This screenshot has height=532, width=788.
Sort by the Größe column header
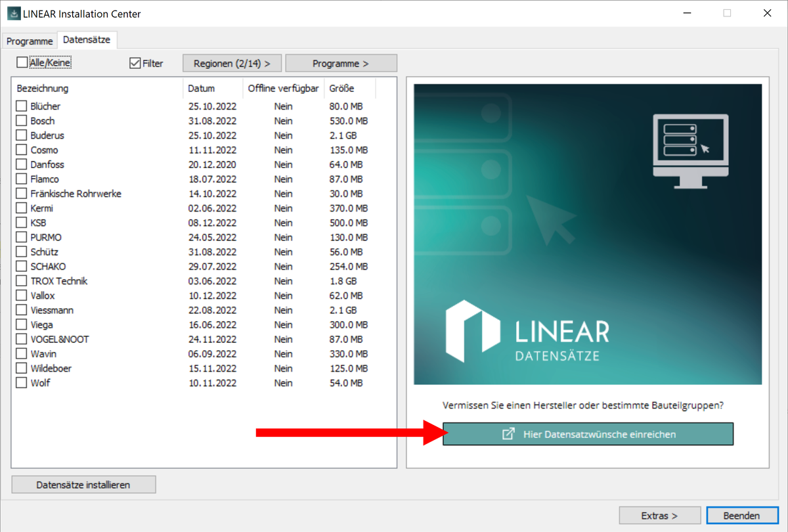[350, 88]
